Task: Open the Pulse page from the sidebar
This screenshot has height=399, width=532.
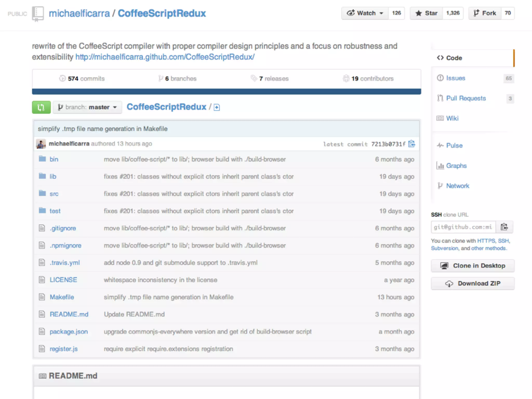Action: pos(454,145)
